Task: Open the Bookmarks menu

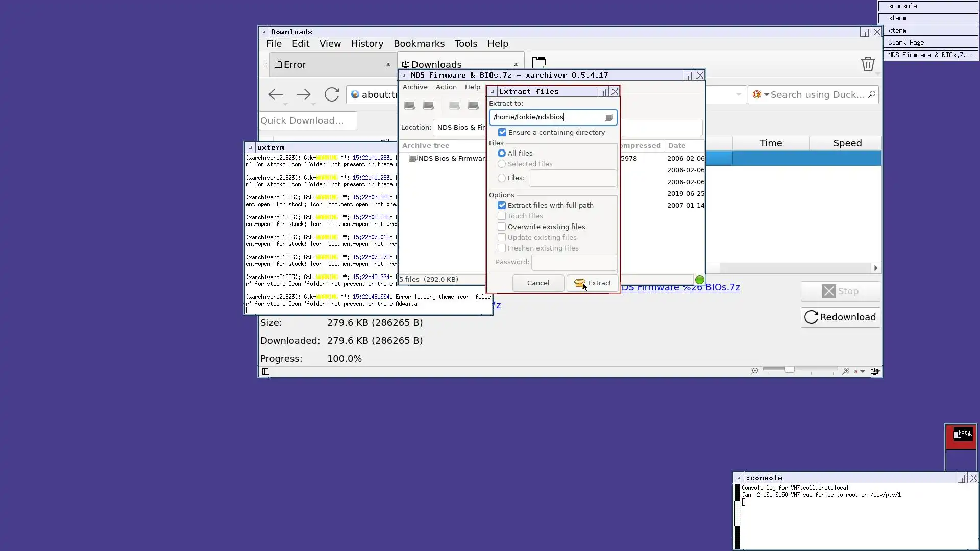Action: (x=419, y=44)
